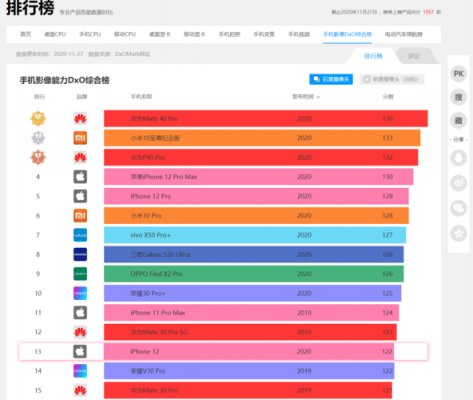Click Apple logo in iPhone 12 Pro Max row
The image size is (473, 400).
click(x=80, y=177)
